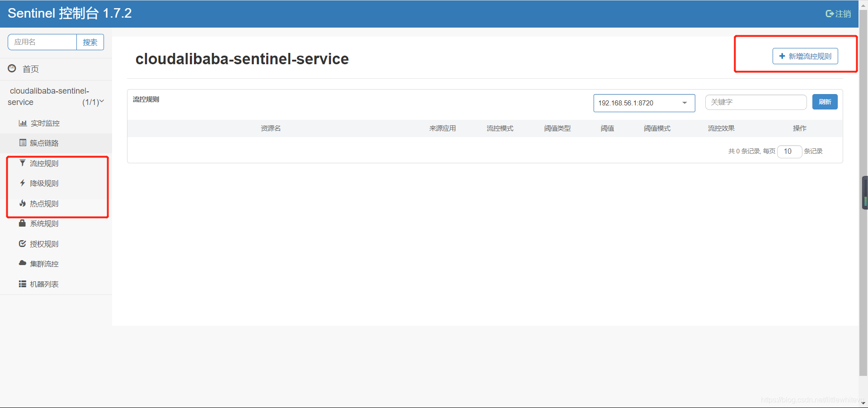The height and width of the screenshot is (408, 868).
Task: Open 集群流控 menu item
Action: (56, 264)
